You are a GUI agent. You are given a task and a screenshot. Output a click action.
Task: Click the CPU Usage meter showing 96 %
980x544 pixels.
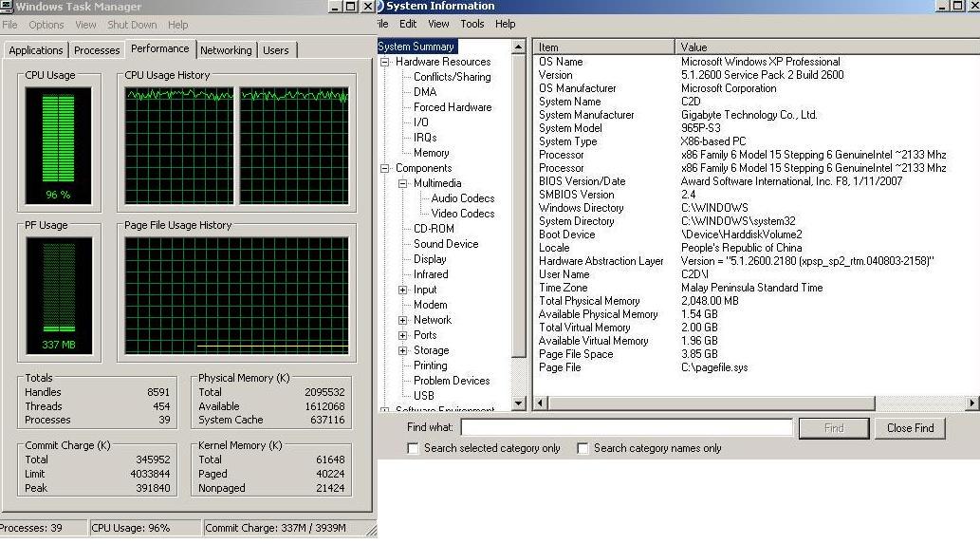point(58,145)
